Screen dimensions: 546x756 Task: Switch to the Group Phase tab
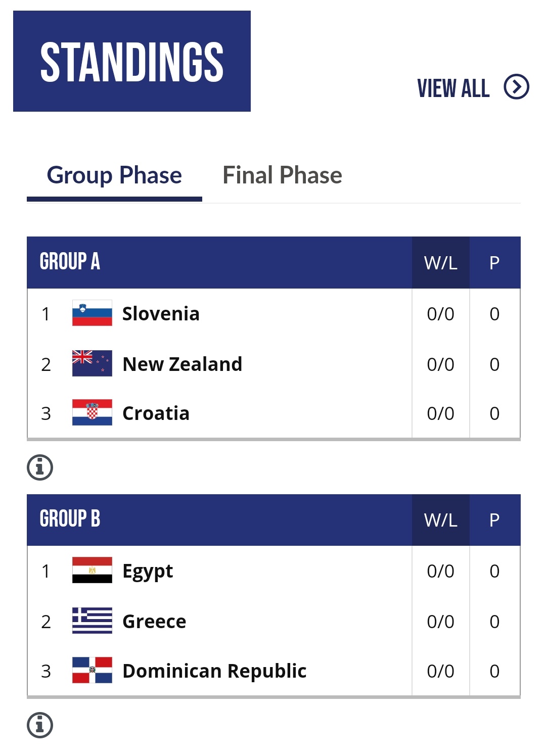tap(114, 175)
